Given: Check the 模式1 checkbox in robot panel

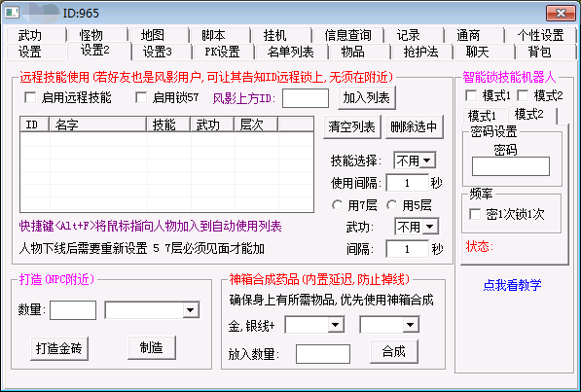Looking at the screenshot, I should 471,95.
